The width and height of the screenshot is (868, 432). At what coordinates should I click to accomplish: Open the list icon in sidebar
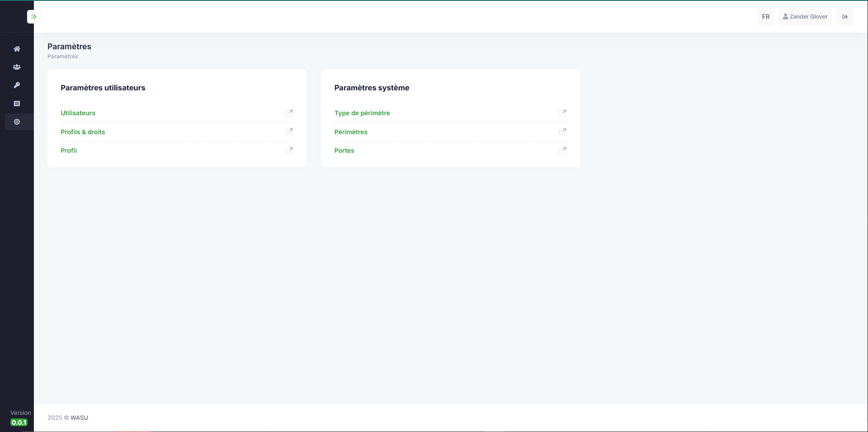click(x=17, y=103)
